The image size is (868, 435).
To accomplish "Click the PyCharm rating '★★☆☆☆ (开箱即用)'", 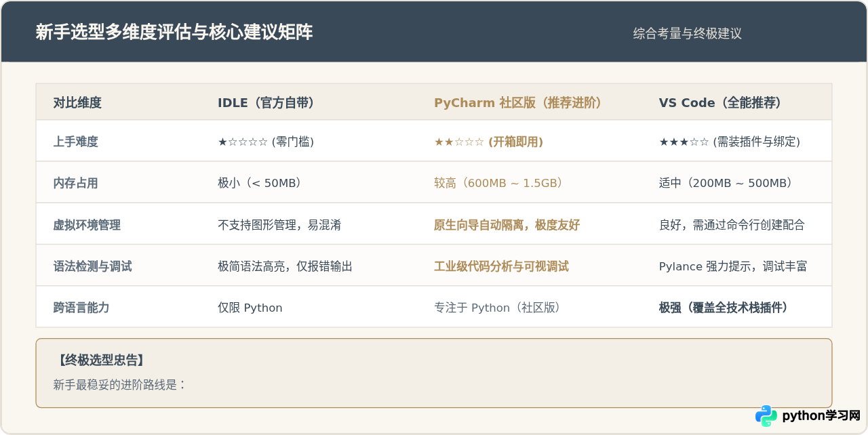I will [489, 142].
